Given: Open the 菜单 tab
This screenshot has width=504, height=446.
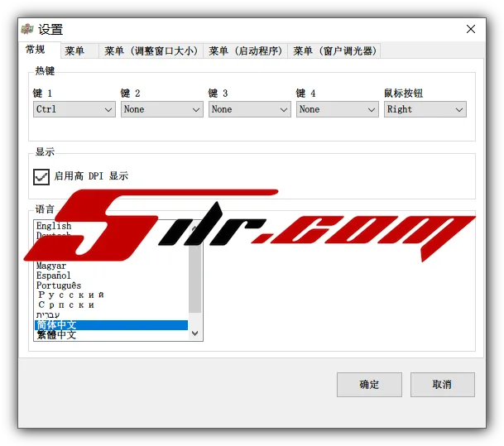Looking at the screenshot, I should coord(79,50).
